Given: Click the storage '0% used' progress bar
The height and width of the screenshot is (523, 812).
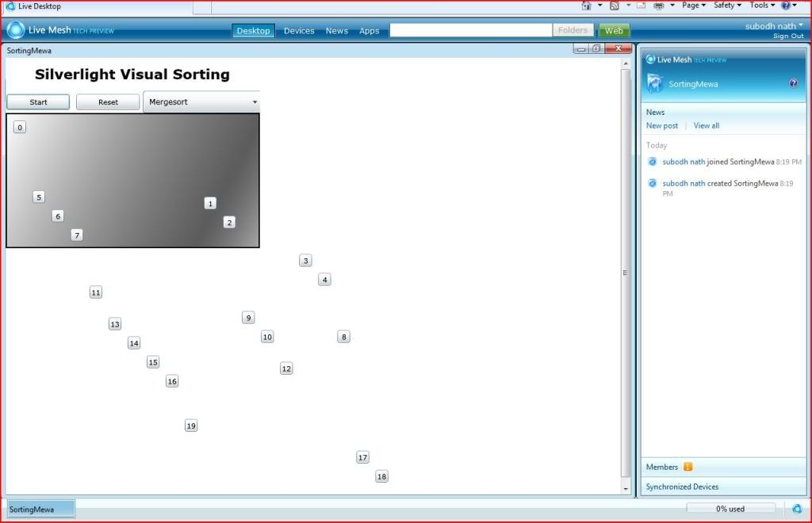Looking at the screenshot, I should (730, 509).
